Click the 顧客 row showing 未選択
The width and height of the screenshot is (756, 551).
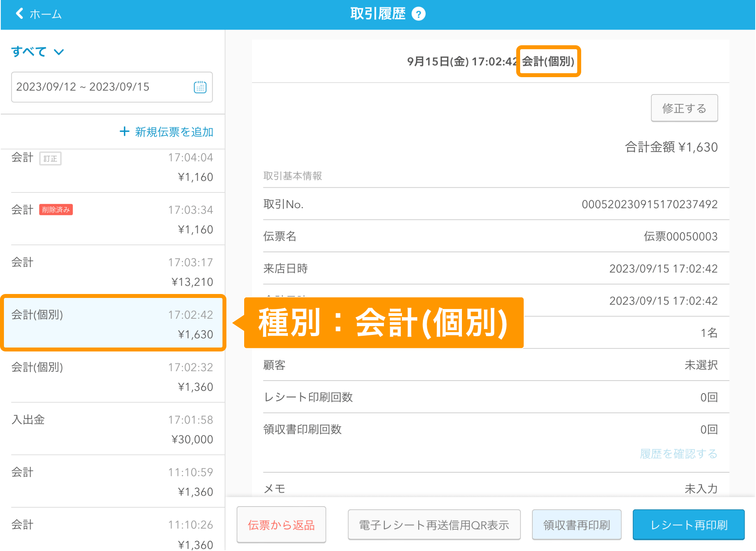[496, 365]
